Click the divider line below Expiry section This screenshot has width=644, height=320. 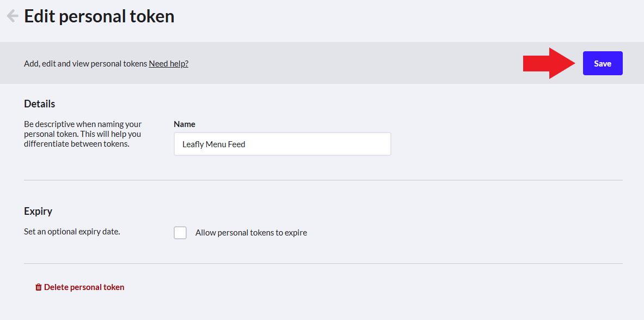point(323,263)
